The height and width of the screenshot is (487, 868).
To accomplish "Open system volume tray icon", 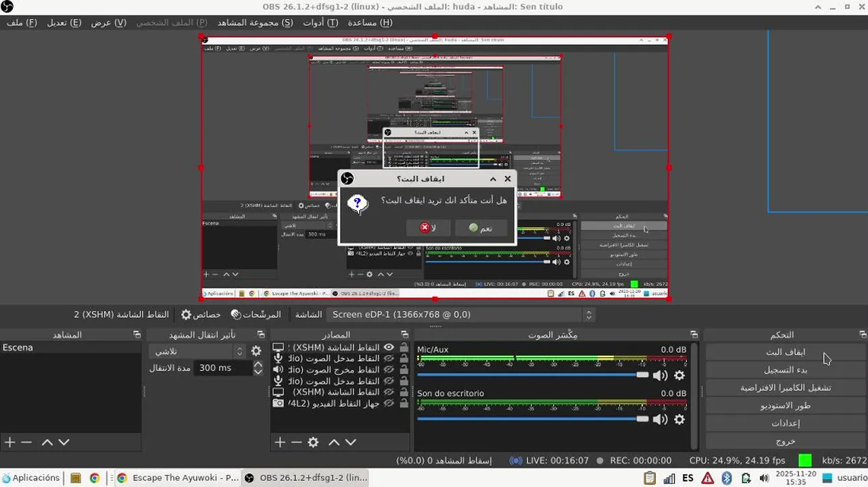I will [764, 478].
